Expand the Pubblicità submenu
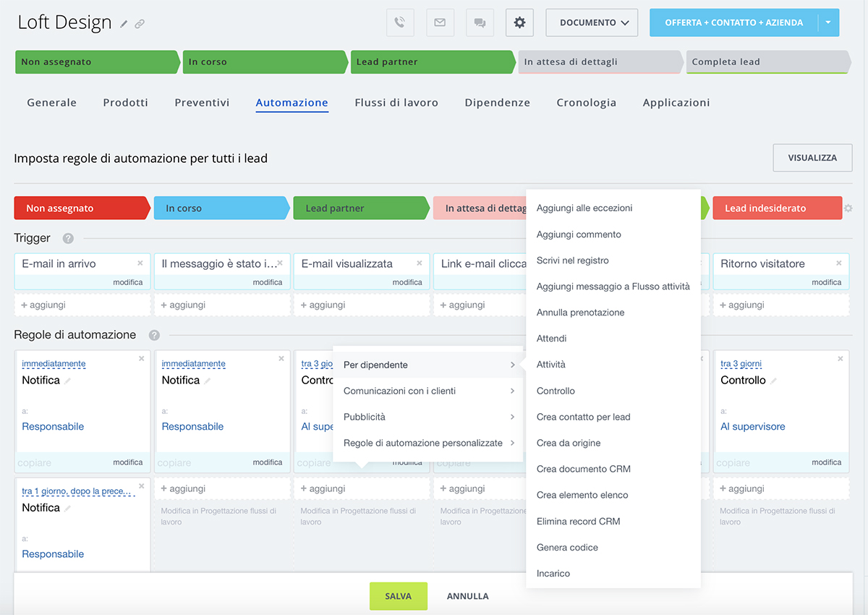Image resolution: width=868 pixels, height=615 pixels. (x=428, y=417)
